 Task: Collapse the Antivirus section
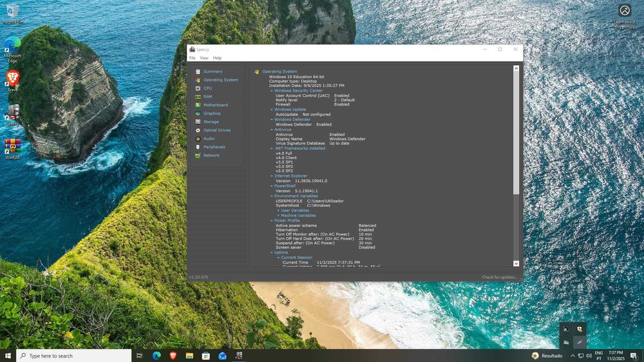tap(272, 130)
